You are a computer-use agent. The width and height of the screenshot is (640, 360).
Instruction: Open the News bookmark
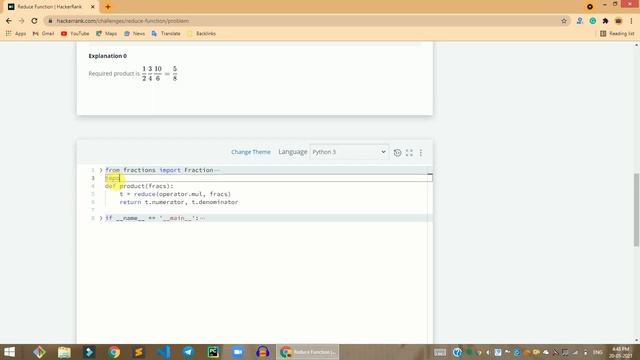coord(134,33)
